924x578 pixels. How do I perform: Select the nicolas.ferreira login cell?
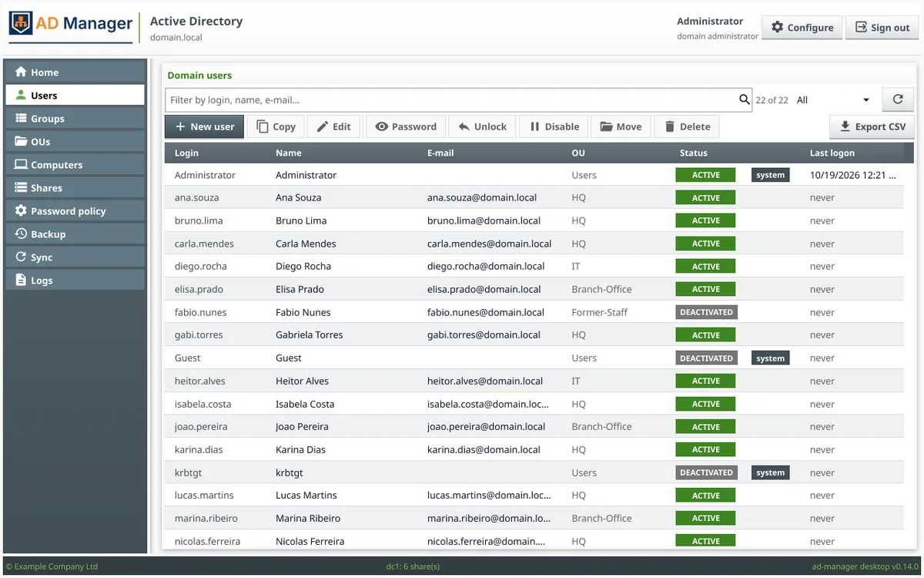coord(207,541)
